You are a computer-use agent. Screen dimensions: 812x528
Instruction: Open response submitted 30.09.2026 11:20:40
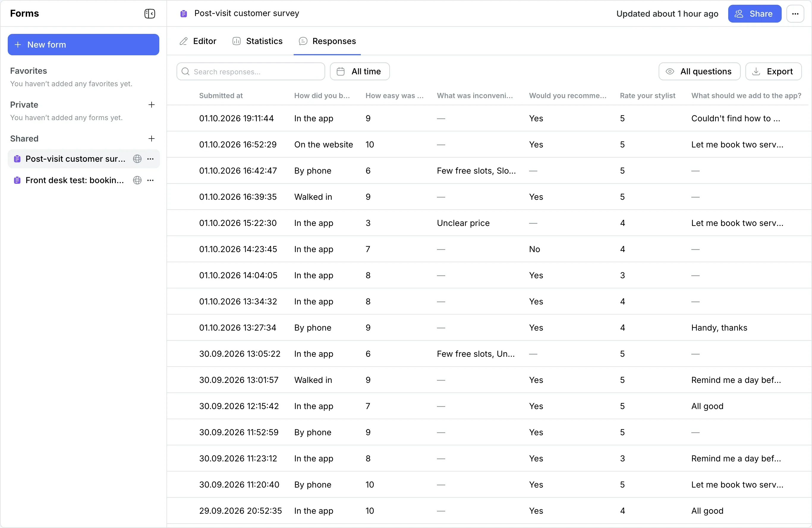coord(489,485)
